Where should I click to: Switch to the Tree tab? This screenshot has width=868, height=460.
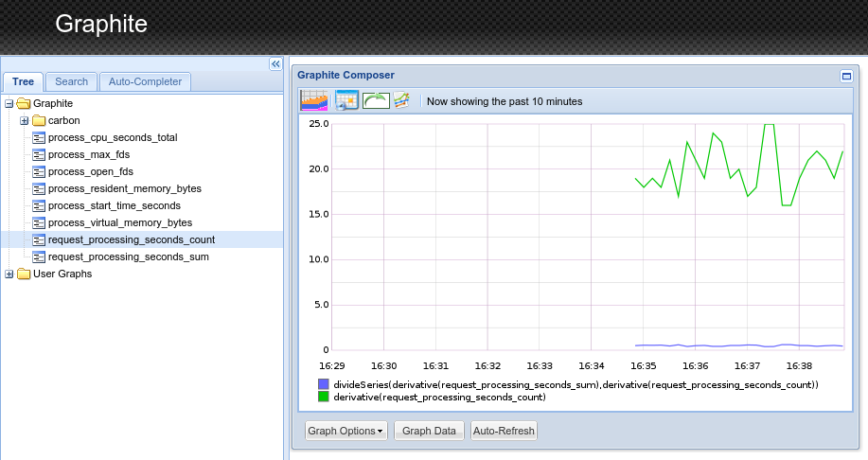pos(24,82)
